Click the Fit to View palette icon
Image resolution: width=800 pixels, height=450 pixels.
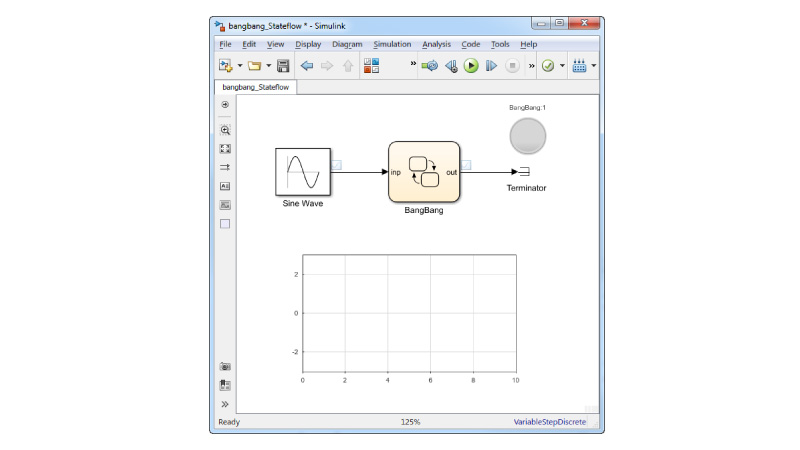[225, 149]
